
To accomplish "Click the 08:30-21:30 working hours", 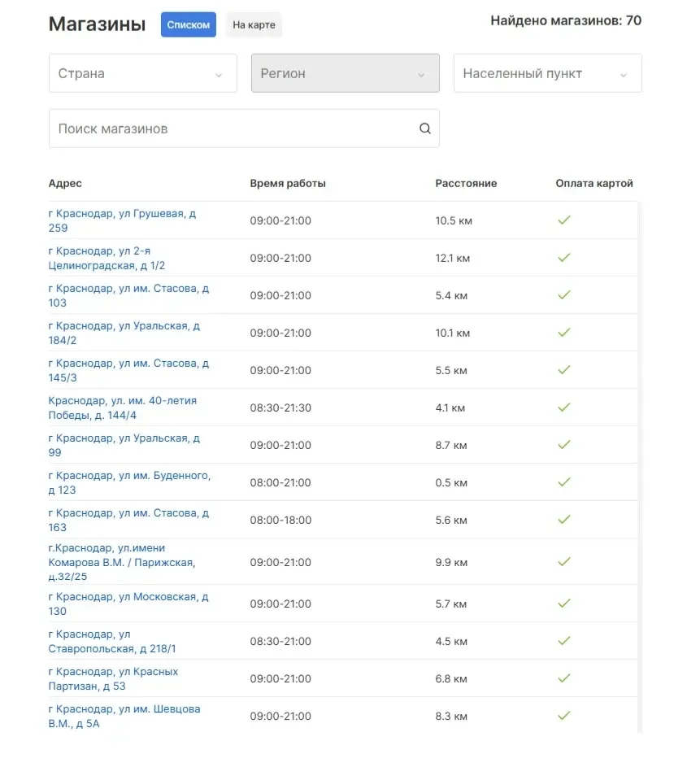I will [280, 408].
